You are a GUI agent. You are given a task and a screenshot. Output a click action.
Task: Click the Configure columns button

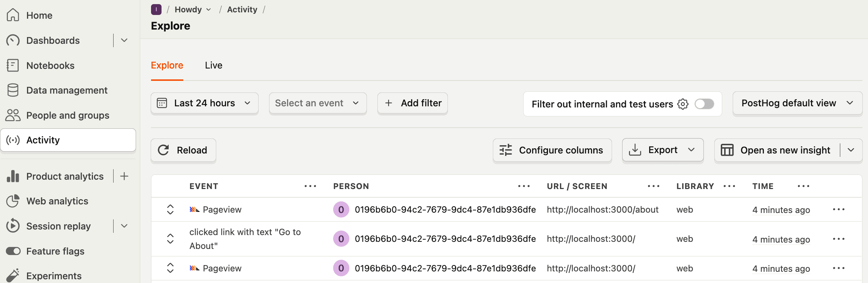click(552, 150)
